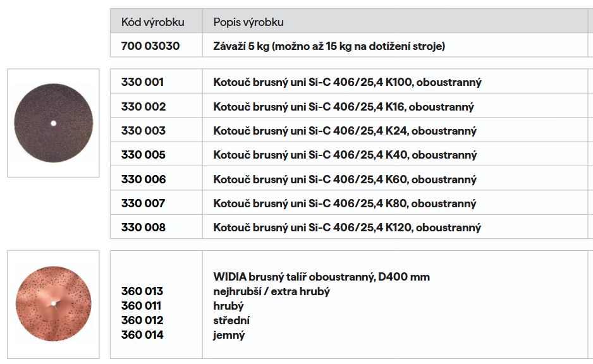Click the WIDIA brusný talíř heading
This screenshot has height=364, width=593.
point(321,277)
